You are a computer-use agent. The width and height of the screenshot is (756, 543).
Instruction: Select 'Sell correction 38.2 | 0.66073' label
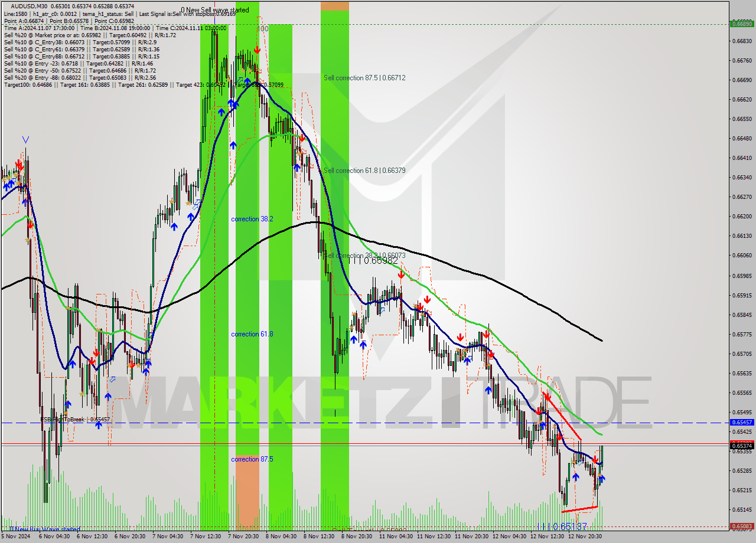pyautogui.click(x=364, y=256)
